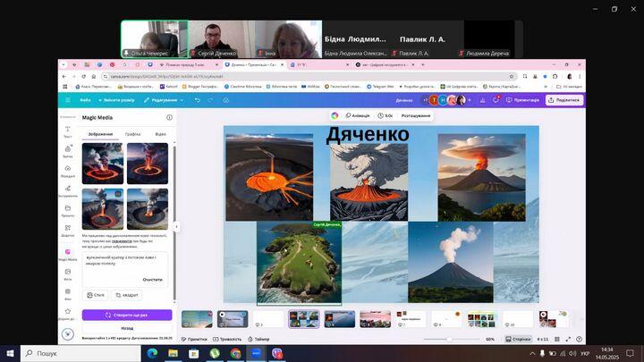Open comments icon with red badge
Screen dimensions: 644x362
(496, 100)
